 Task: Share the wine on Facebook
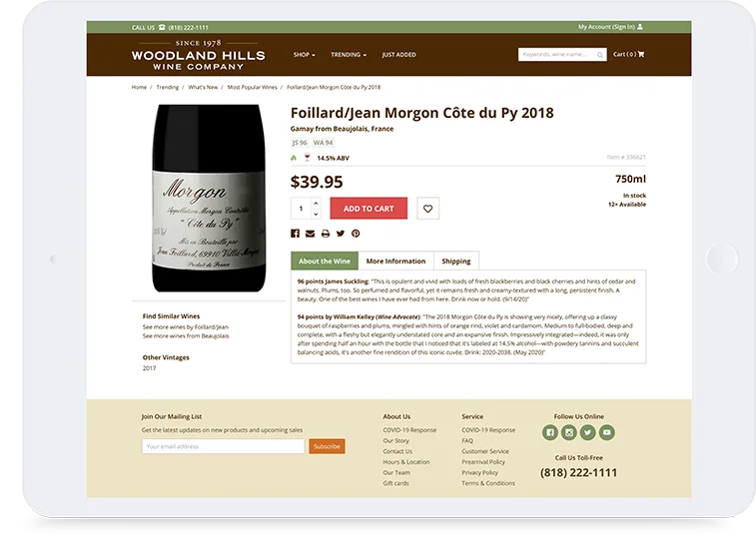(x=296, y=234)
